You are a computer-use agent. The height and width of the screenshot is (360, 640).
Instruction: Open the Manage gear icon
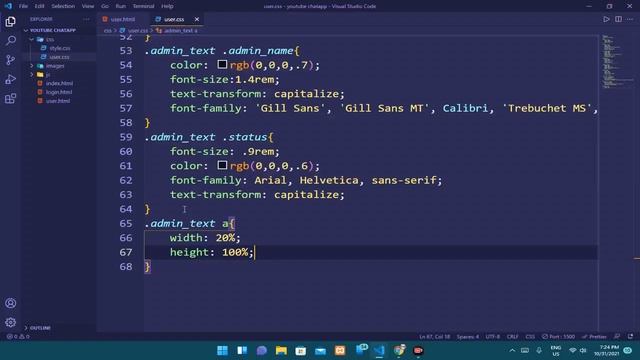(11, 322)
